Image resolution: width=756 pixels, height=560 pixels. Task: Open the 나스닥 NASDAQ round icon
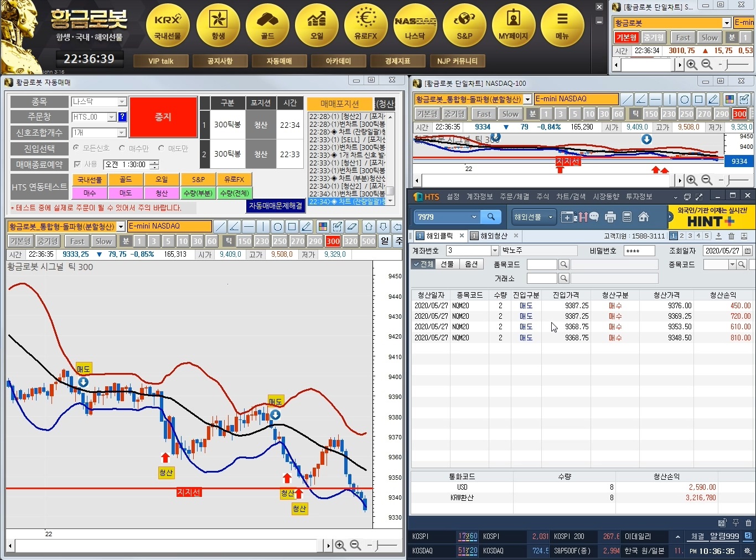click(415, 25)
